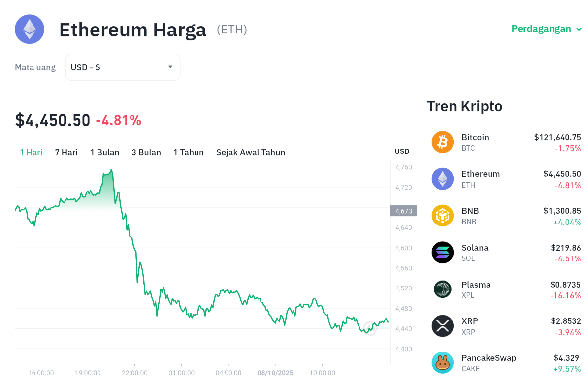Click the Ethereum icon in Tren Kripto
The width and height of the screenshot is (588, 384).
(x=442, y=179)
